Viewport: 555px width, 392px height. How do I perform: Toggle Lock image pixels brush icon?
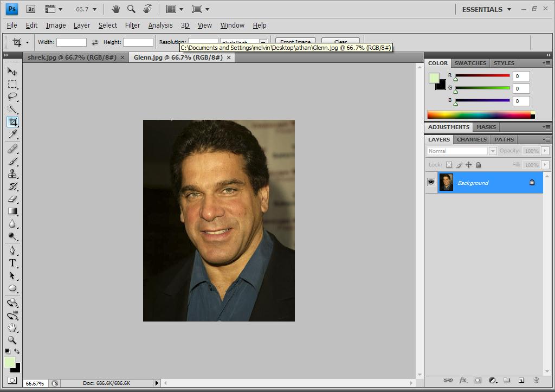(x=459, y=165)
